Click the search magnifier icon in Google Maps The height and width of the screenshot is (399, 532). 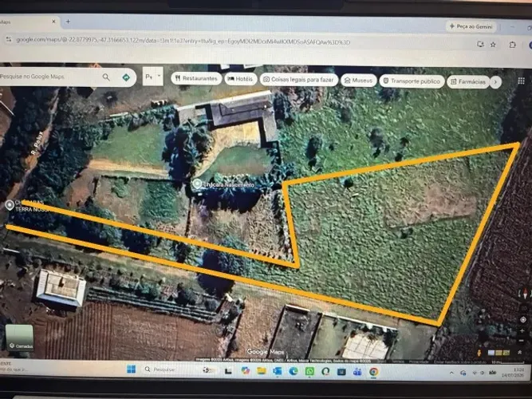106,77
